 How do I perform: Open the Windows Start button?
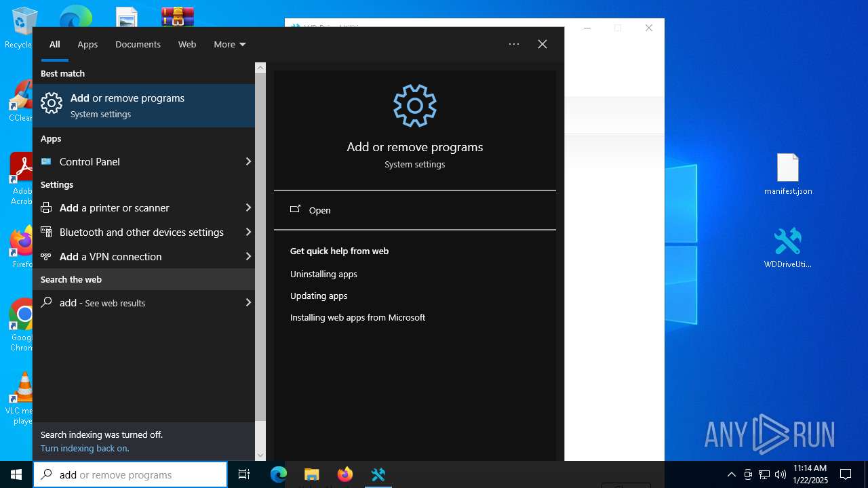point(16,474)
